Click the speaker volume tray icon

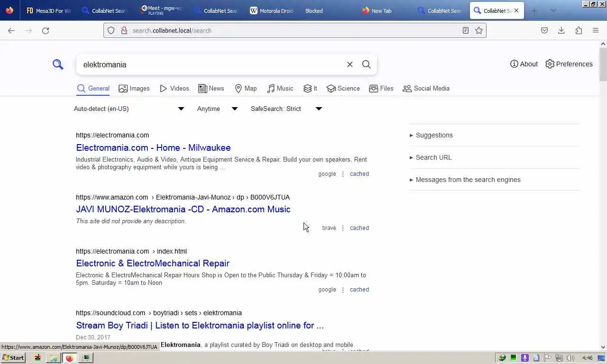[x=570, y=358]
